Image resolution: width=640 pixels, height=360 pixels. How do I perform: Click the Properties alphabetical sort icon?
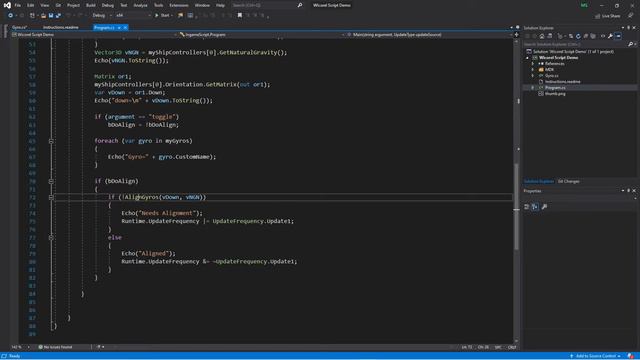tap(535, 207)
